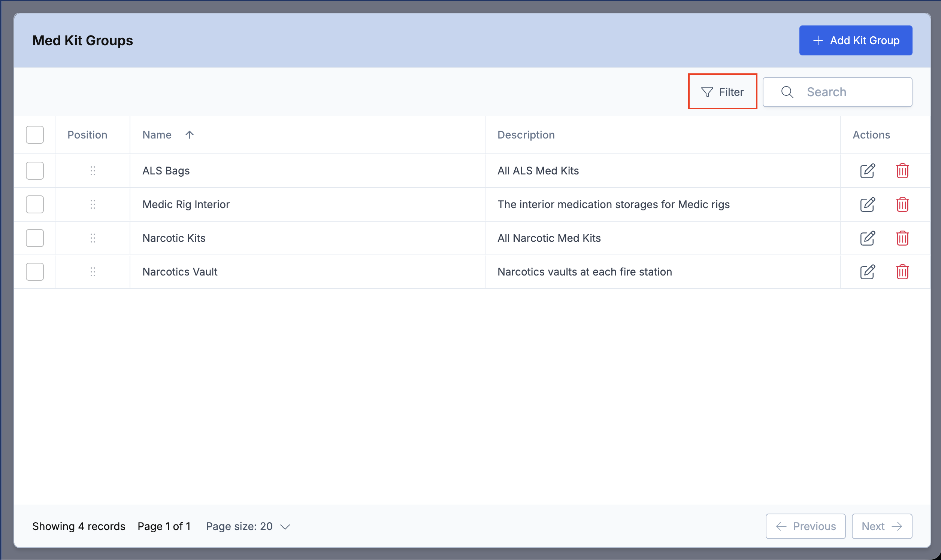Sort by the Description column header
The height and width of the screenshot is (560, 941).
526,135
